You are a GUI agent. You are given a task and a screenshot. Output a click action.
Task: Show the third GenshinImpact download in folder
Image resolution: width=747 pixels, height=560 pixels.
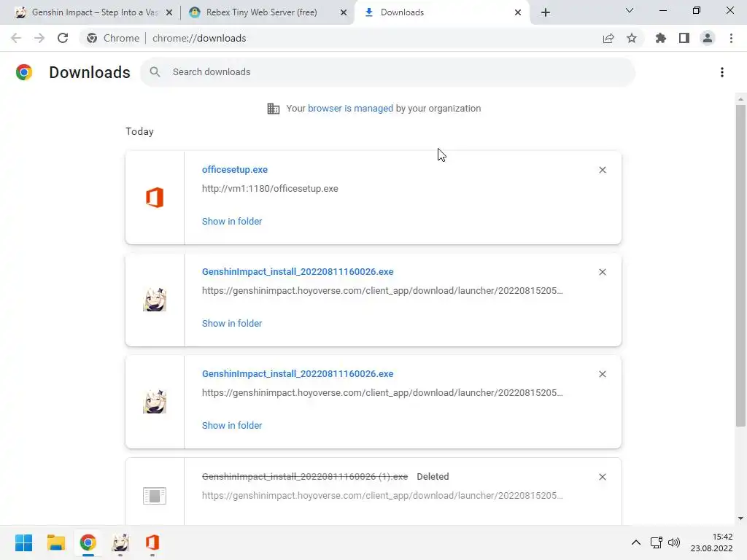click(232, 426)
